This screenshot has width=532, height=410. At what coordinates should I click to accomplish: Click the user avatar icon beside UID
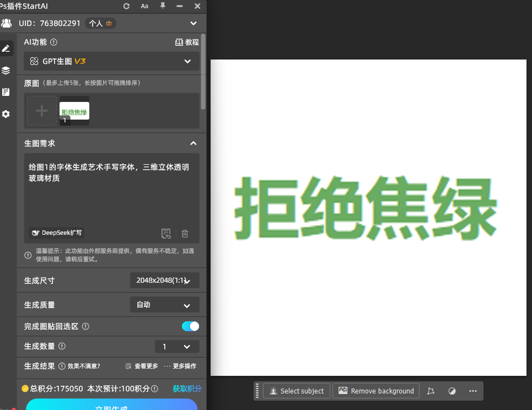coord(7,23)
